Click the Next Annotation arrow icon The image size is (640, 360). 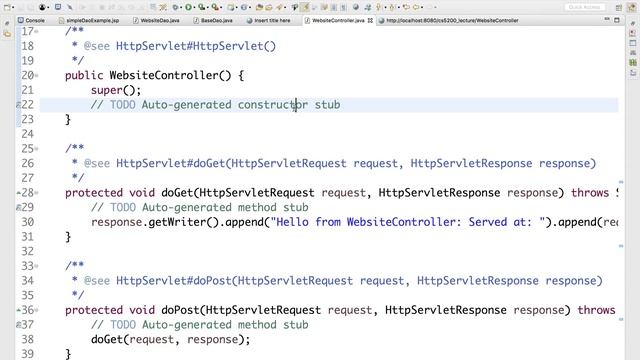pos(378,7)
